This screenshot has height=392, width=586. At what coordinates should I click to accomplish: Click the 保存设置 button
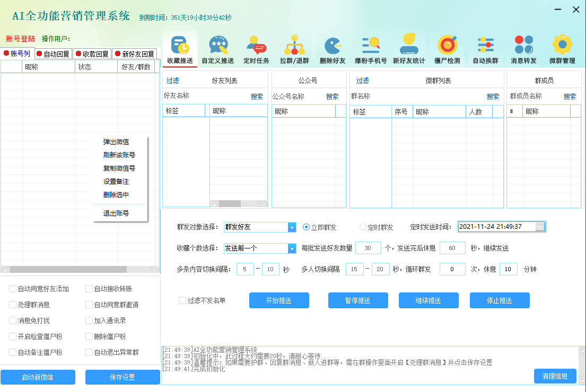click(x=123, y=377)
